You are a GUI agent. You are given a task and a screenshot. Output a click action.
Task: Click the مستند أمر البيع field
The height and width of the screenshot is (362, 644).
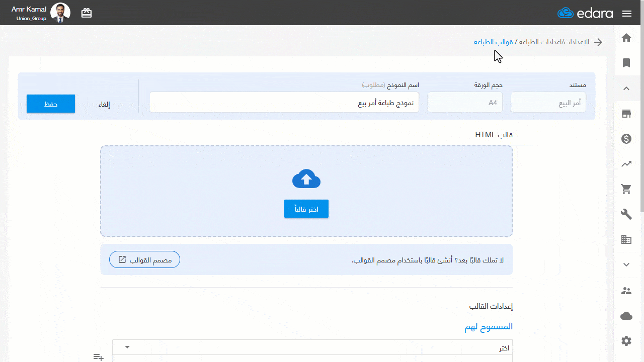click(548, 103)
